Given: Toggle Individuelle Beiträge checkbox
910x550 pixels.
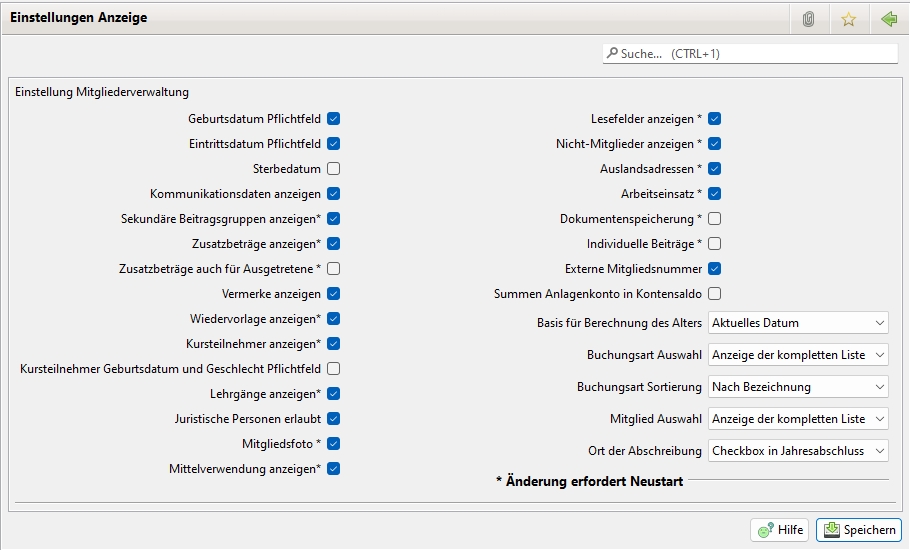Looking at the screenshot, I should (x=714, y=244).
